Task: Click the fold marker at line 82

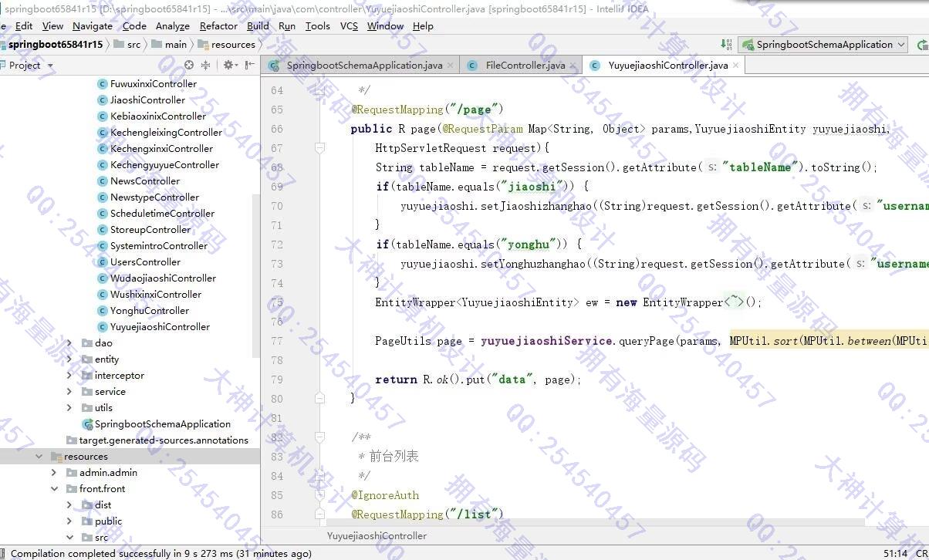Action: [x=319, y=437]
